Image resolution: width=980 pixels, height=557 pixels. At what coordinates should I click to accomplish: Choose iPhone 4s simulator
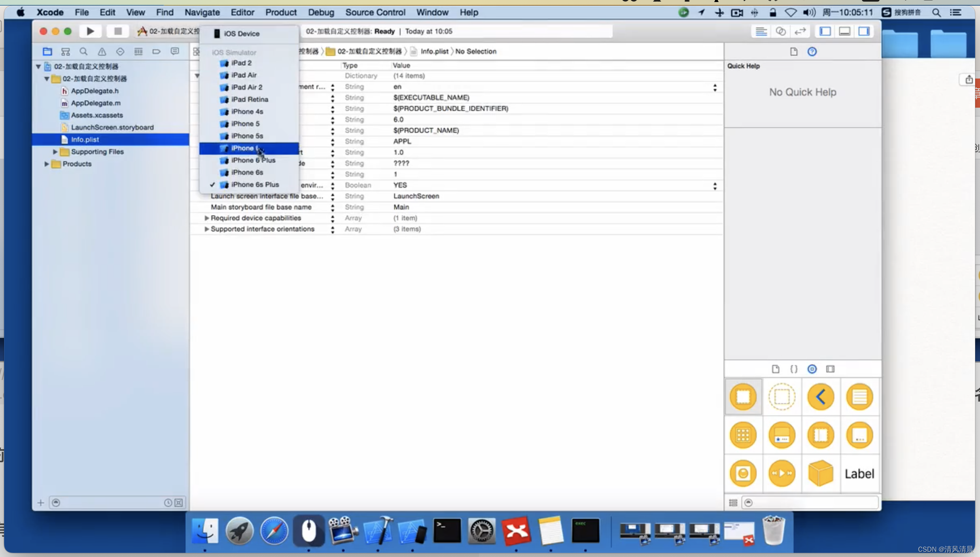(249, 111)
